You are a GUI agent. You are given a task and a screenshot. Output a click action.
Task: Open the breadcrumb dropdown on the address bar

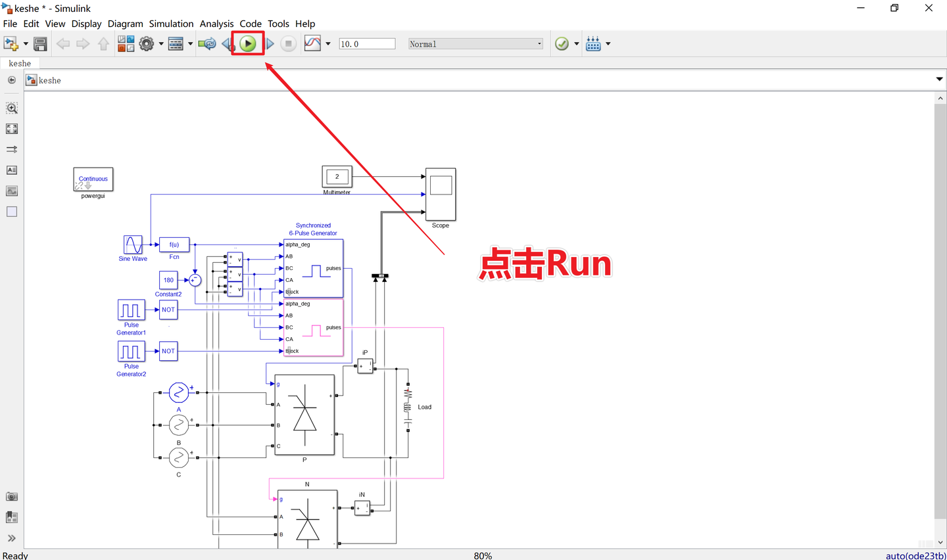click(939, 80)
